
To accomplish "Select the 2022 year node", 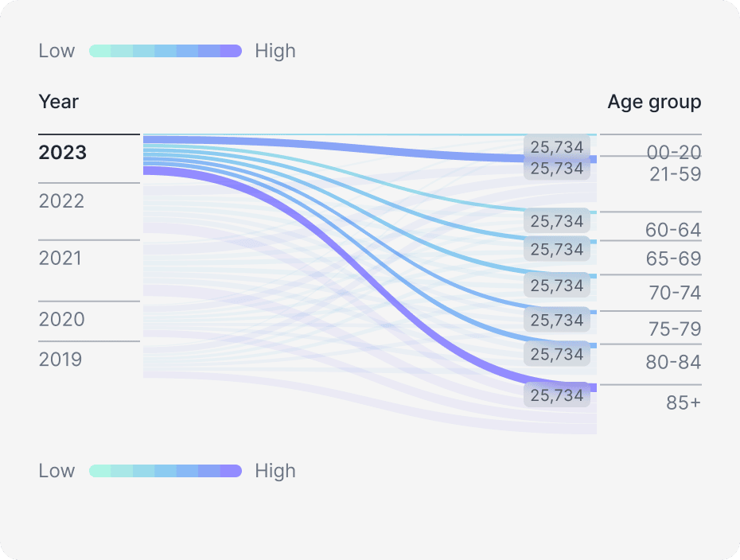I will click(61, 201).
